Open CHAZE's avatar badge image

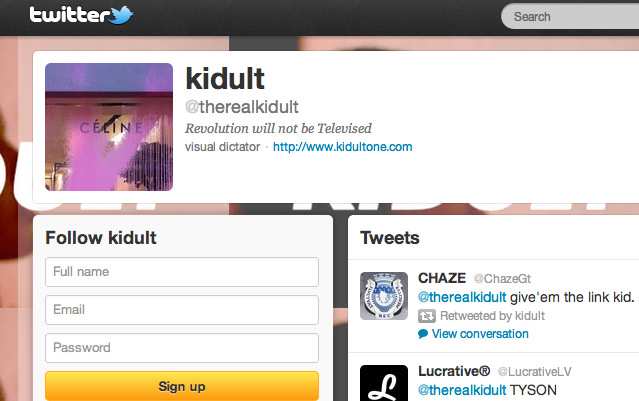[383, 296]
